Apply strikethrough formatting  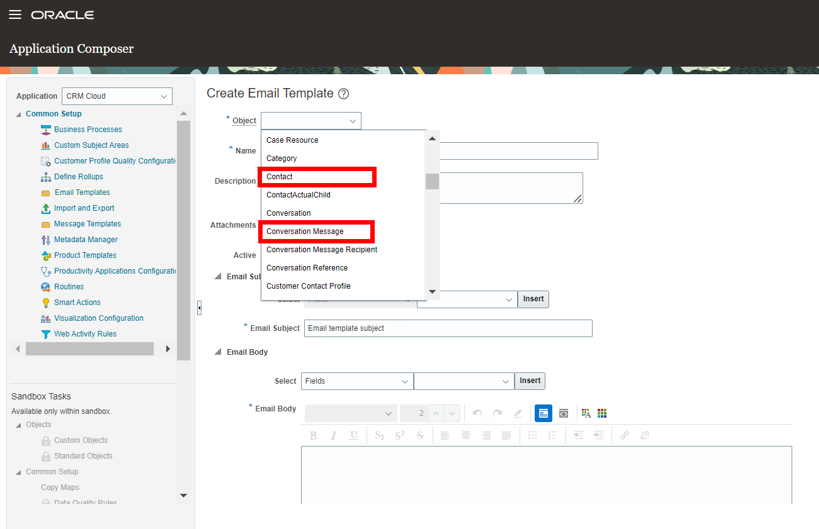coord(420,436)
